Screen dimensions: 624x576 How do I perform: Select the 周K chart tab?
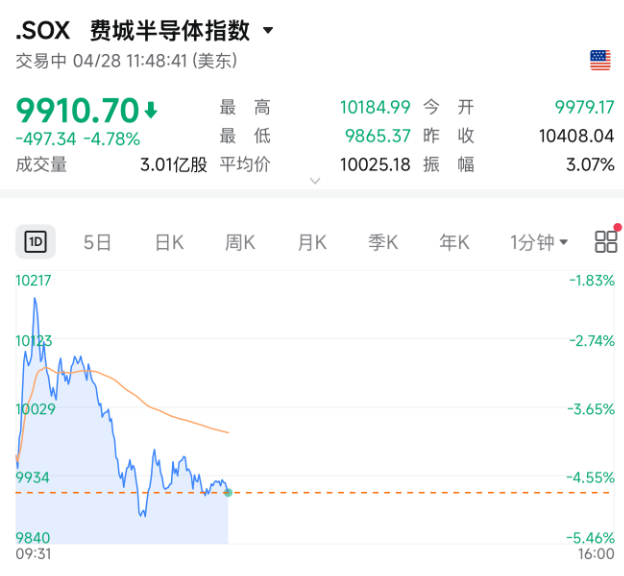tap(240, 242)
